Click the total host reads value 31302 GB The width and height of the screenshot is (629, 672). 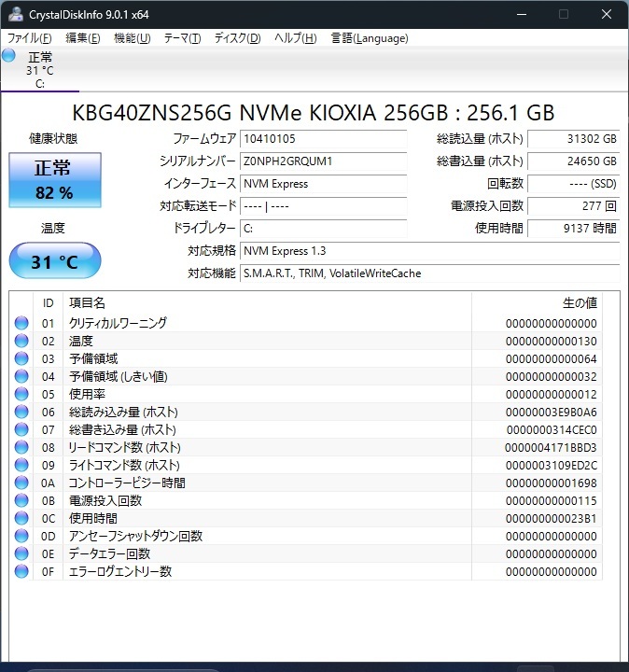[574, 139]
